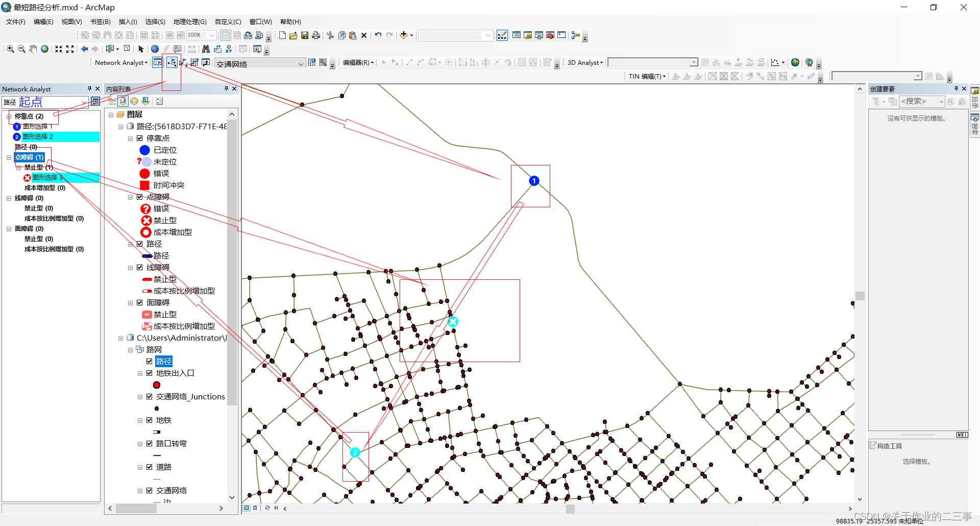Viewport: 980px width, 526px height.
Task: Choose the Select Elements arrow tool
Action: (141, 49)
